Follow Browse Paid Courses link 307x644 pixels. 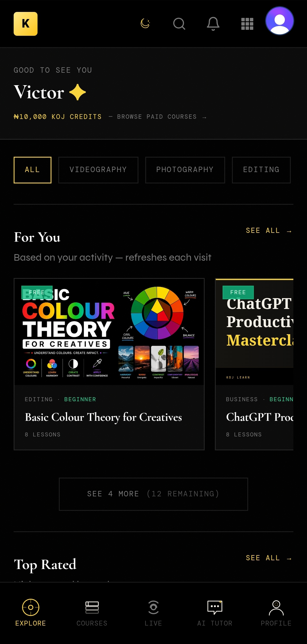[162, 117]
